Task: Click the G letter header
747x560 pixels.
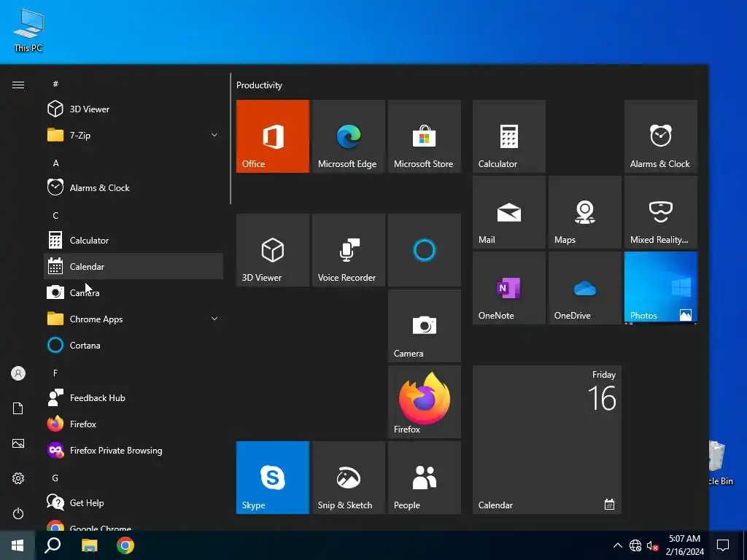Action: coord(55,478)
